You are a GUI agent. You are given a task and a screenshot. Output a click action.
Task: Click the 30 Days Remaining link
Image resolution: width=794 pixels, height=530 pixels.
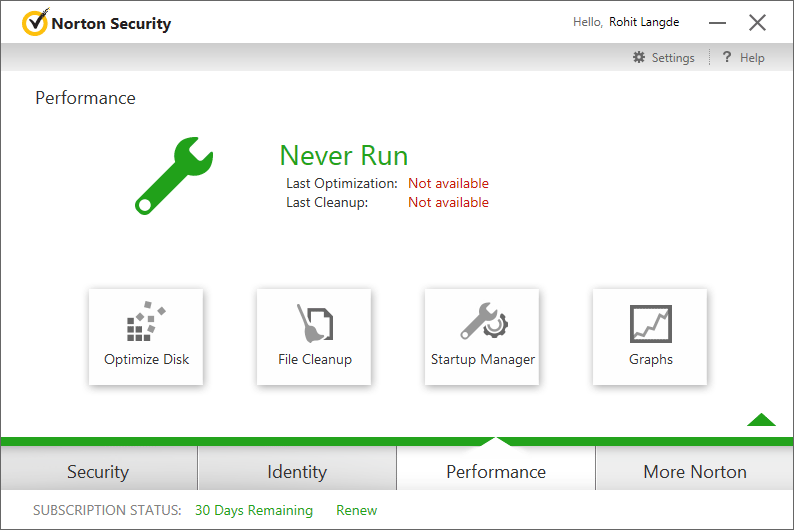pos(254,510)
